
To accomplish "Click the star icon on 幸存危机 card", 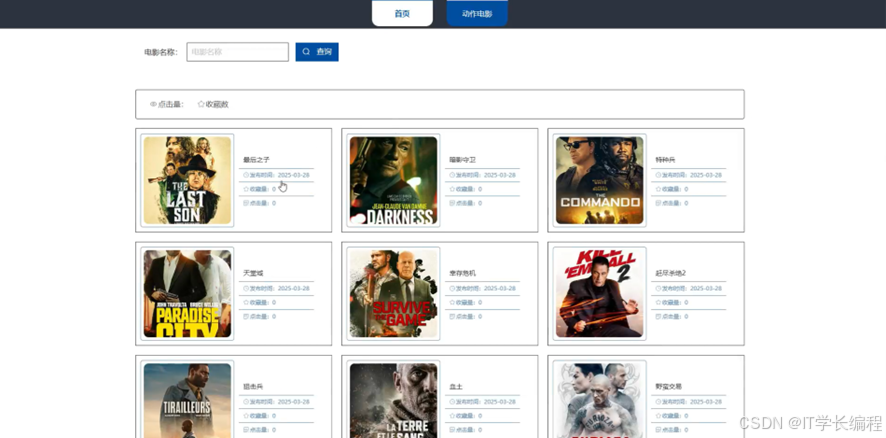I will (452, 302).
